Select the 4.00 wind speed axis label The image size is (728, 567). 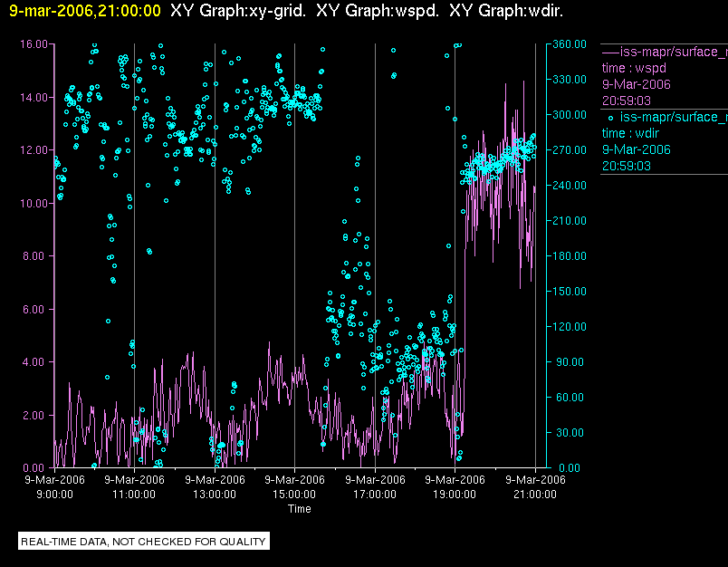35,361
